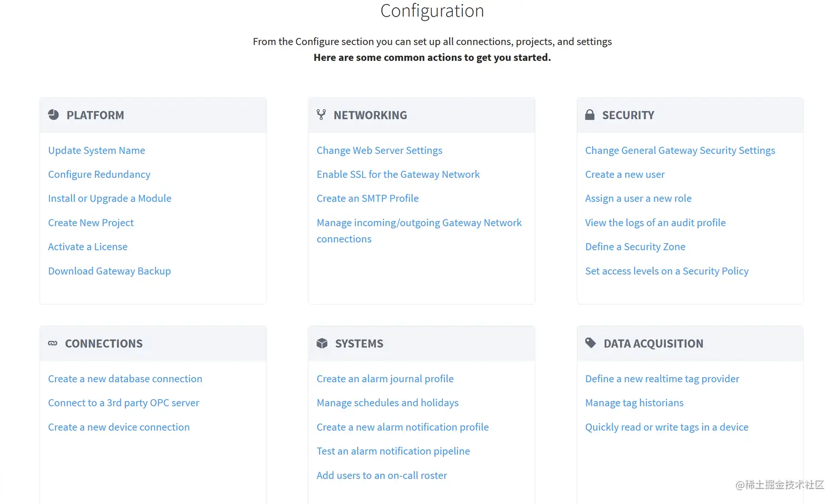The image size is (838, 504).
Task: Select Create a new device connection
Action: point(119,427)
